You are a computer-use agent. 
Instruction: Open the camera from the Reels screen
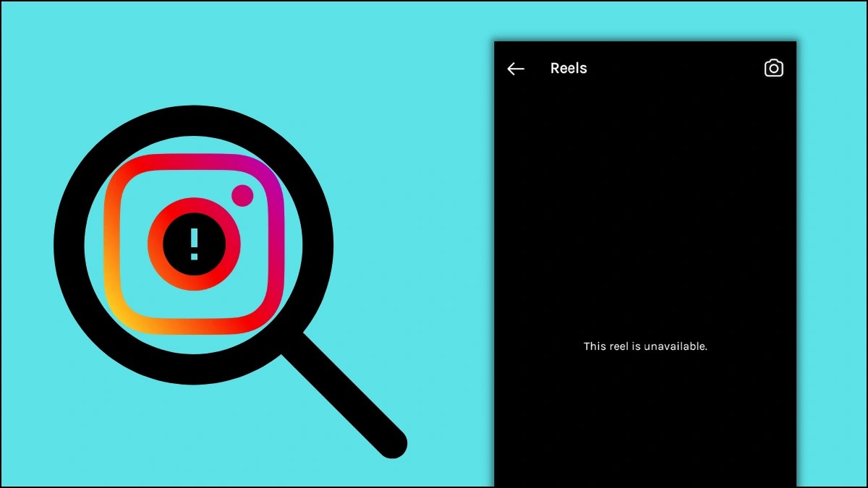click(x=774, y=68)
